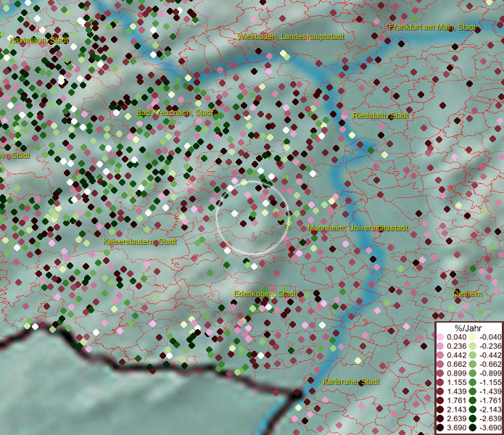
Task: Click the 0.899 legend value
Action: click(457, 373)
